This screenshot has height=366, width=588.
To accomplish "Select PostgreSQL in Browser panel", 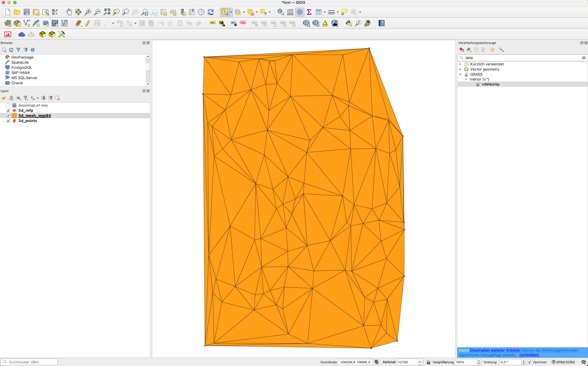I will click(x=22, y=68).
